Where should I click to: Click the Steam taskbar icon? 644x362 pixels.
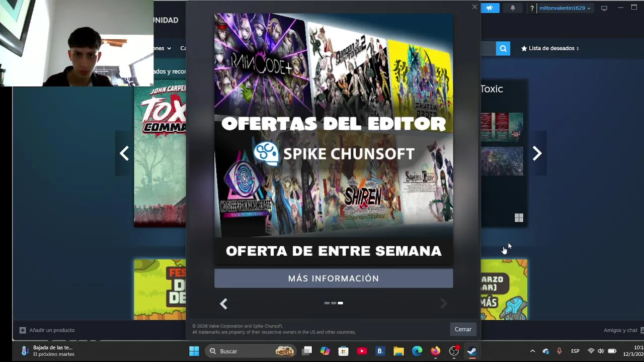coord(472,351)
